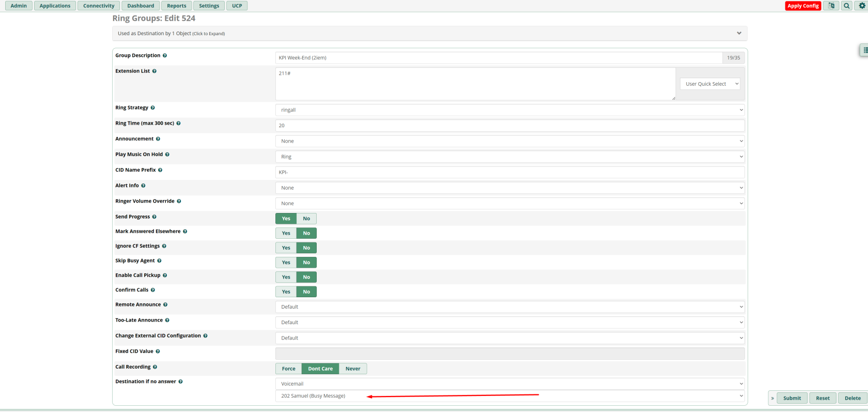
Task: Set Call Recording to Force
Action: coord(289,369)
